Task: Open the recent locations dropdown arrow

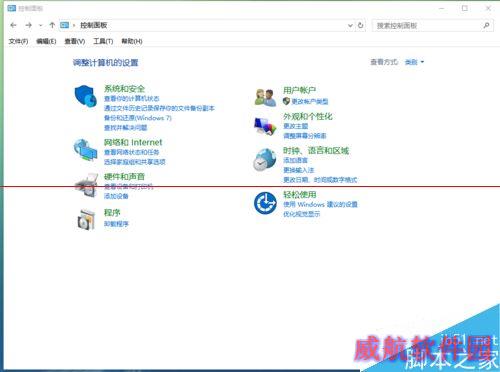Action: tap(40, 25)
